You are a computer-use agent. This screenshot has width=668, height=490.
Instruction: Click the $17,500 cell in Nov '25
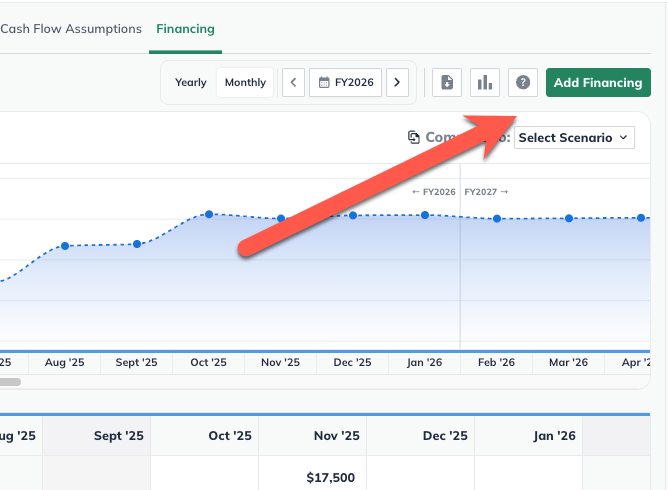pos(329,477)
